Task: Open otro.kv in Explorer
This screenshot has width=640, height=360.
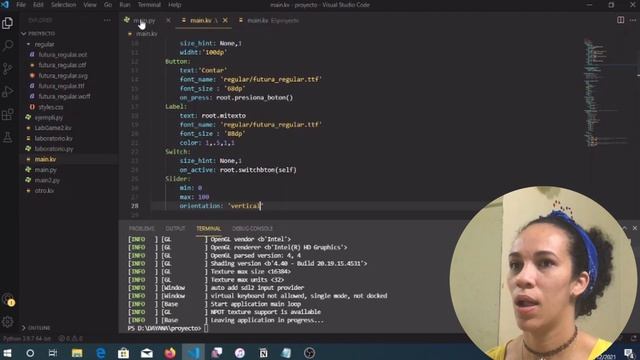Action: [x=44, y=191]
